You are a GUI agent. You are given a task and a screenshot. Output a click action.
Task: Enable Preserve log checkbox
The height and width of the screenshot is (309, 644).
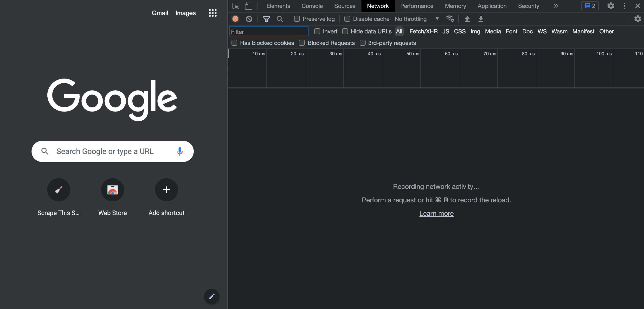pyautogui.click(x=297, y=19)
